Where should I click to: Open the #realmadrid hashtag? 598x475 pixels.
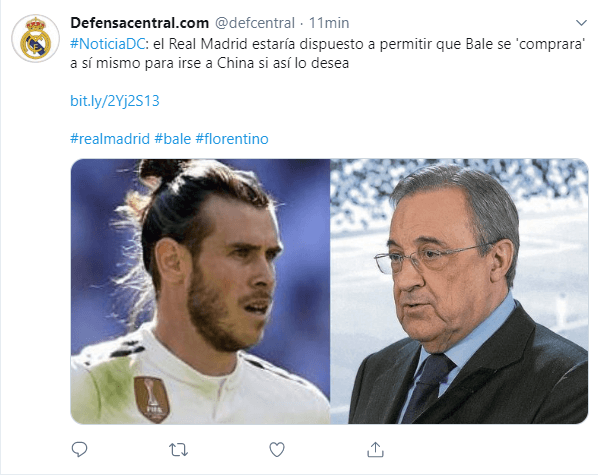110,138
